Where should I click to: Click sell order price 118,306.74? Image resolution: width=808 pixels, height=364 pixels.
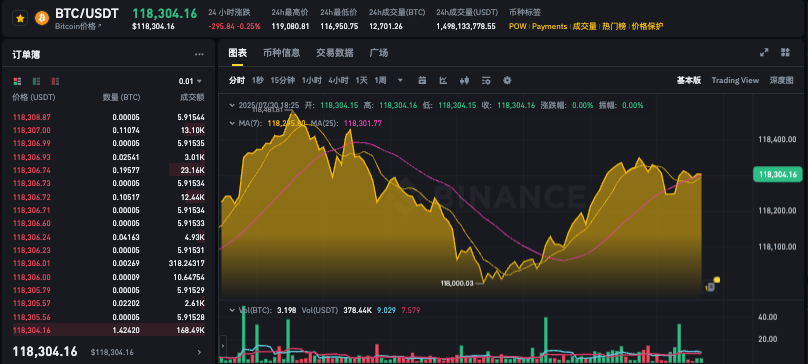[x=31, y=170]
